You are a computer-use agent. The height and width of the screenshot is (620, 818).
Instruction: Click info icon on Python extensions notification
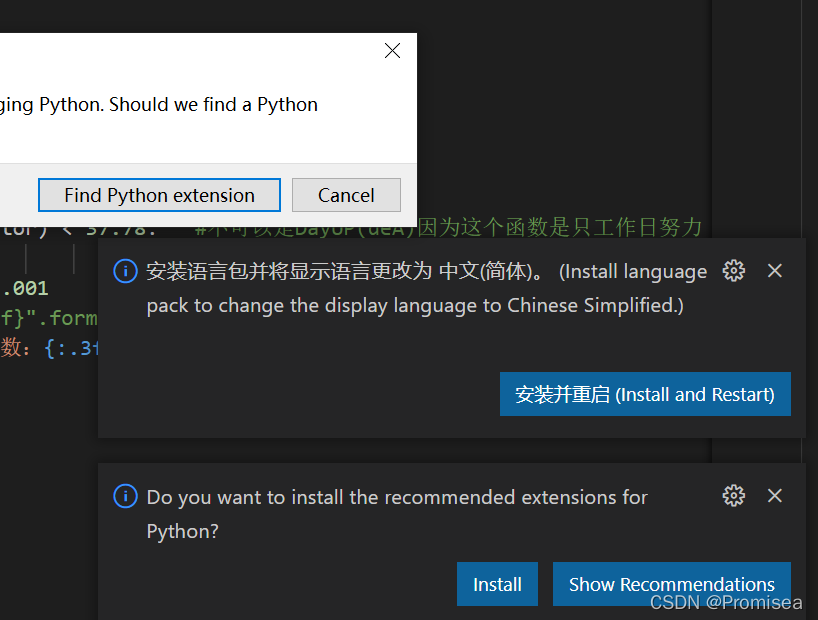click(x=125, y=496)
